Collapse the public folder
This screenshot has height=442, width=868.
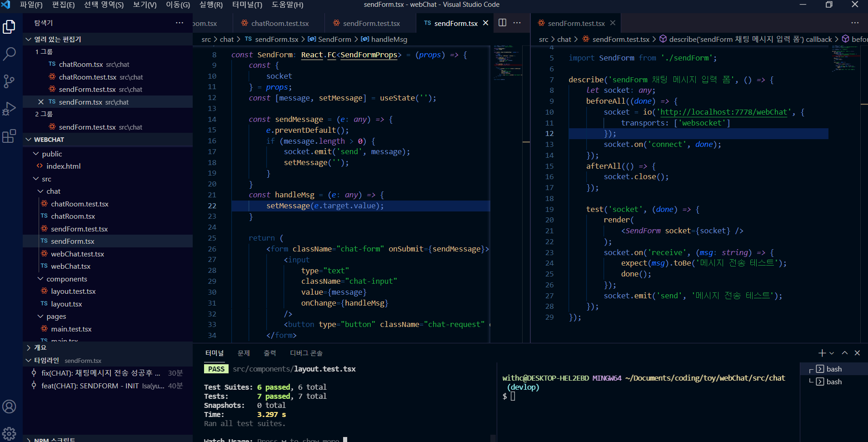pyautogui.click(x=108, y=154)
